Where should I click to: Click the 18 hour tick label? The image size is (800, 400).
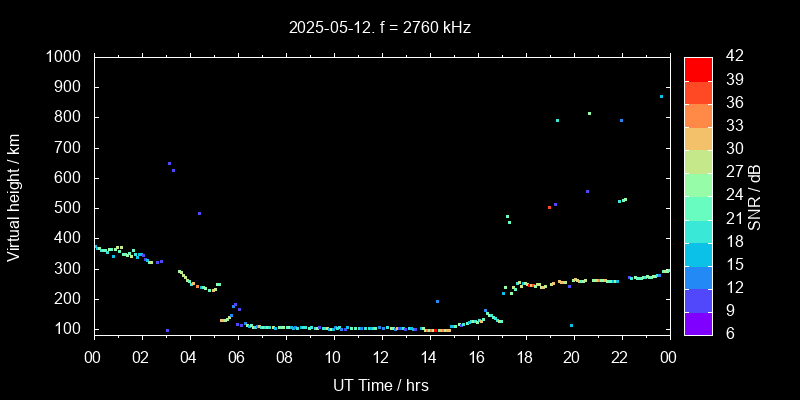click(x=524, y=357)
